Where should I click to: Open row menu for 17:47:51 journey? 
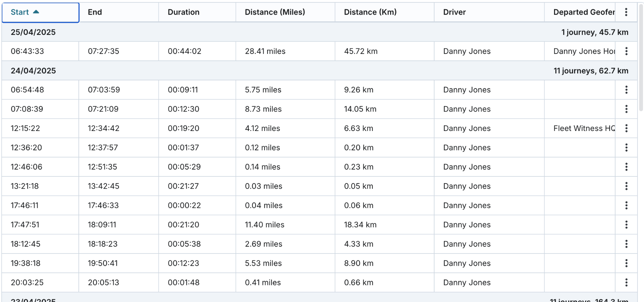click(626, 225)
